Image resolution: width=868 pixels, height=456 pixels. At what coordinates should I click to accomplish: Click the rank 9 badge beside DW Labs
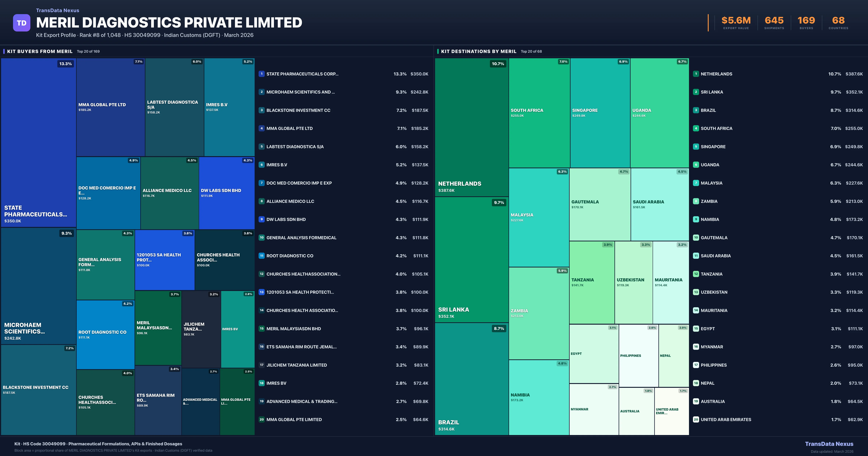pos(261,219)
